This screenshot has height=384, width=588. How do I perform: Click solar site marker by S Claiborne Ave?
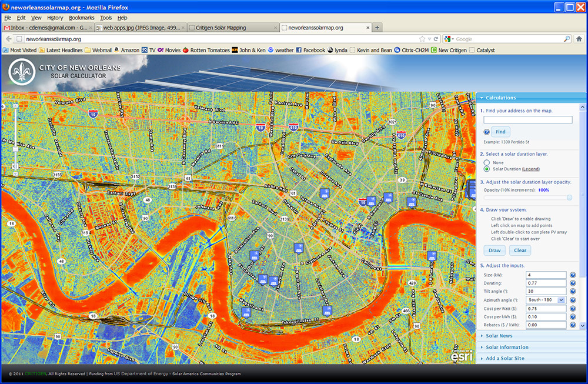click(299, 248)
